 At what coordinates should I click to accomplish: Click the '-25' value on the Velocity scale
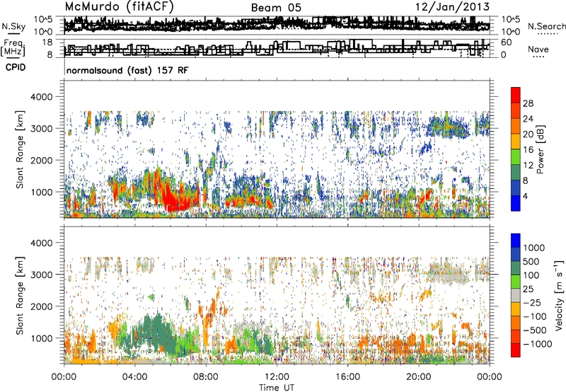[x=532, y=302]
